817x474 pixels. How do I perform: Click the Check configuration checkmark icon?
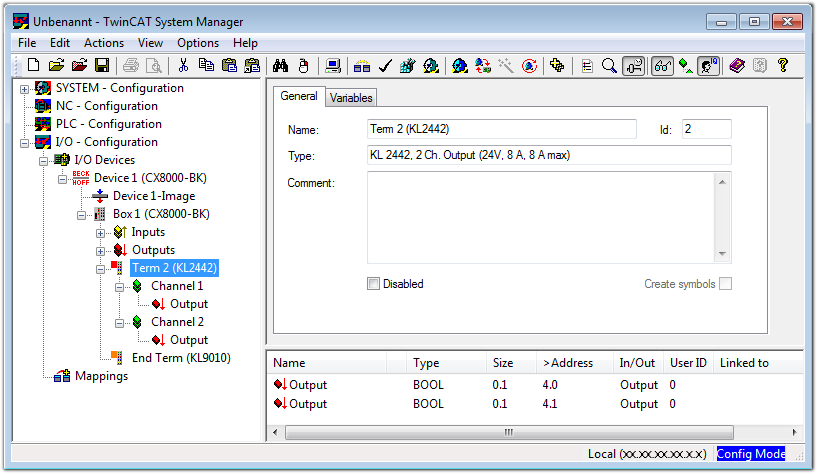tap(385, 66)
